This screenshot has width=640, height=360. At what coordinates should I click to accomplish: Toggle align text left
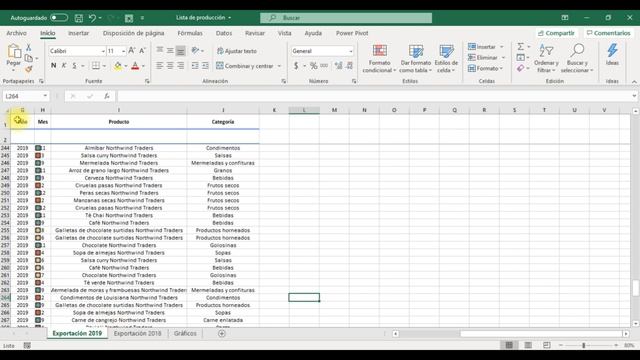tap(160, 66)
